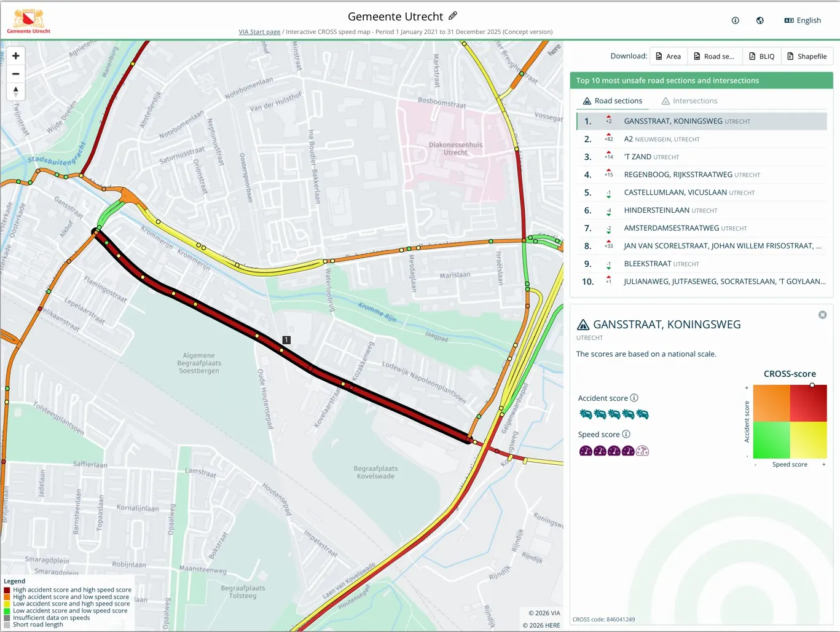Click dark red High accident legend swatch
Screen dimensions: 840x632
7,590
